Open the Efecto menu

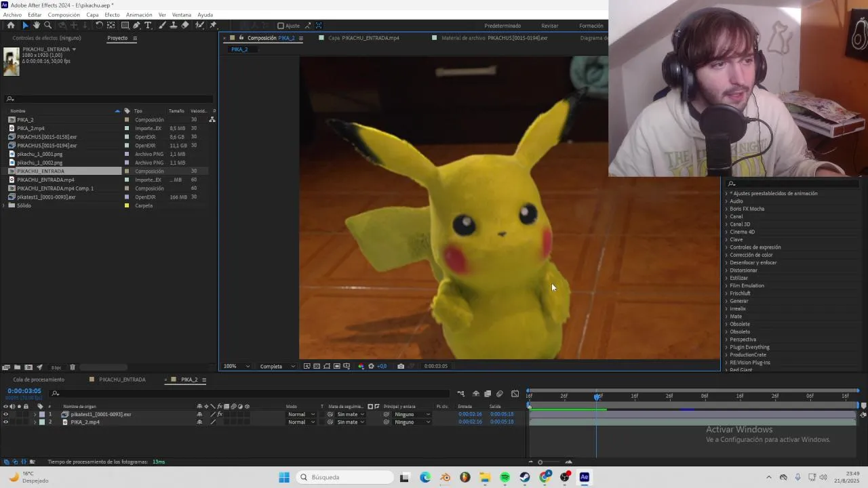112,15
